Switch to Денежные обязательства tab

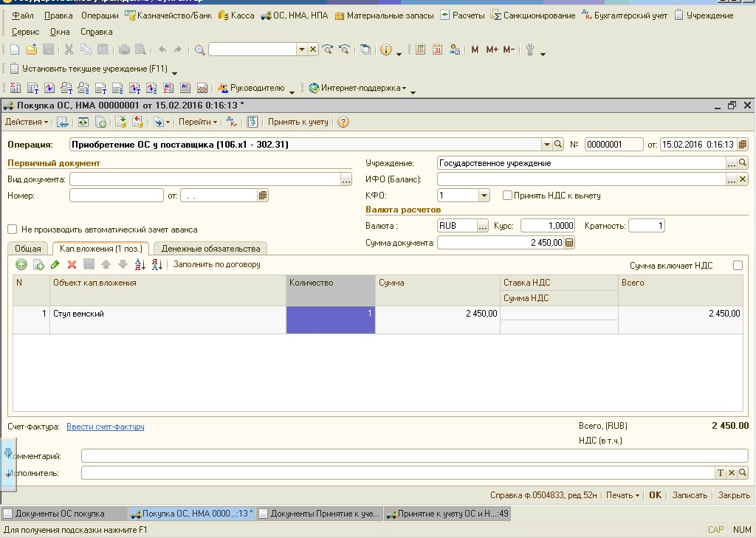coord(210,249)
